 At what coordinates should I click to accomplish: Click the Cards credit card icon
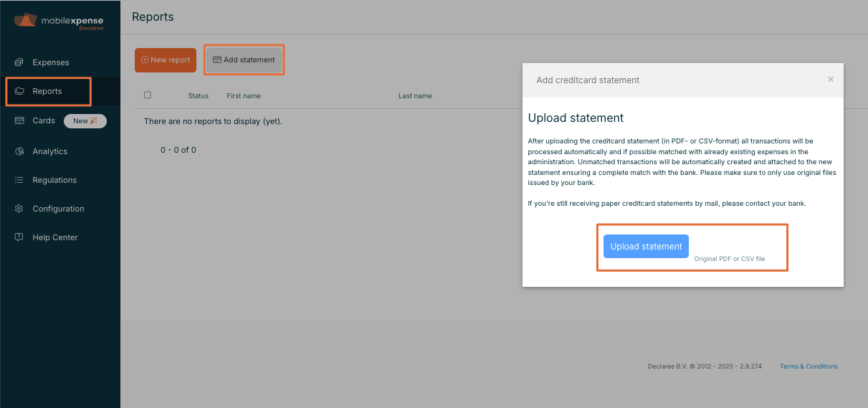click(x=19, y=120)
